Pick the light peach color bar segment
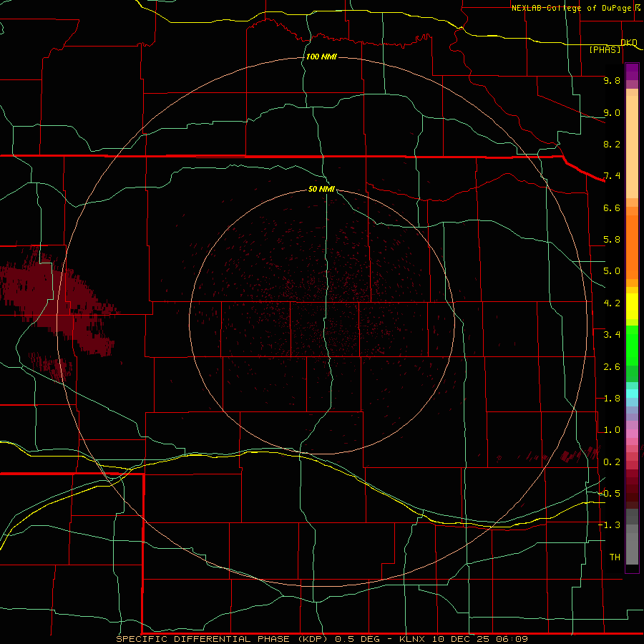 tap(632, 147)
